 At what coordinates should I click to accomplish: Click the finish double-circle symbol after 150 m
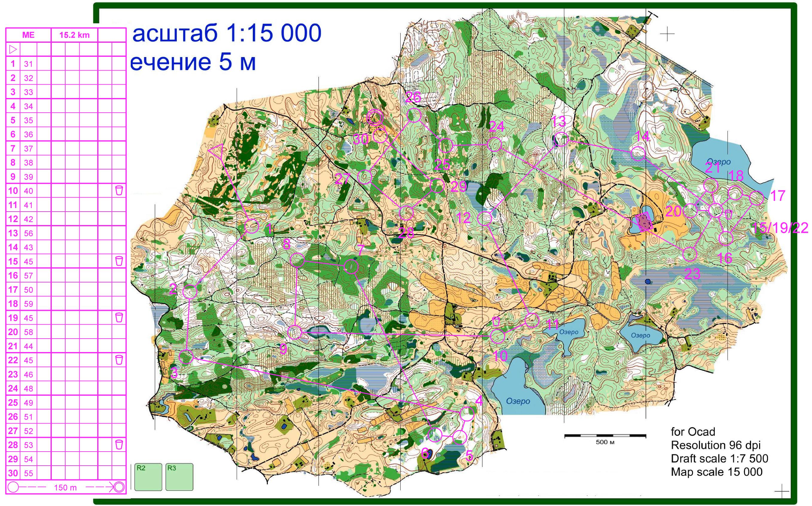(x=119, y=487)
